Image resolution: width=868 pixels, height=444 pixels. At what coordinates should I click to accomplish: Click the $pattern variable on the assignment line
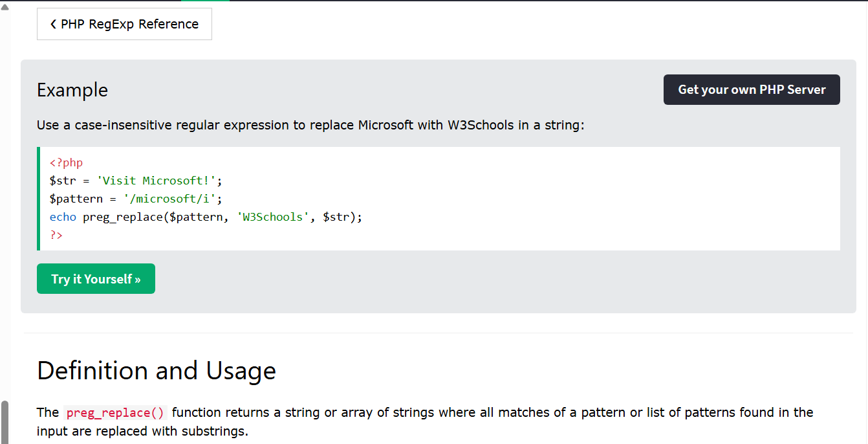click(x=76, y=199)
